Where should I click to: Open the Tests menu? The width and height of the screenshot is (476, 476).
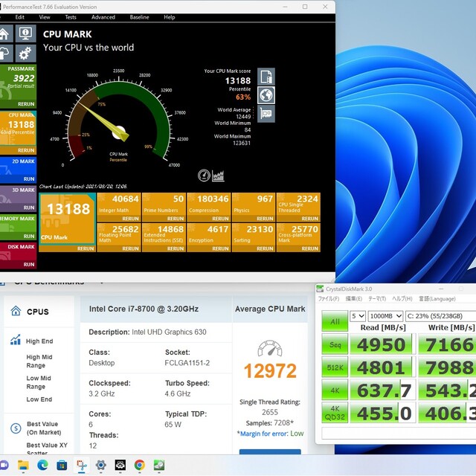pos(71,17)
